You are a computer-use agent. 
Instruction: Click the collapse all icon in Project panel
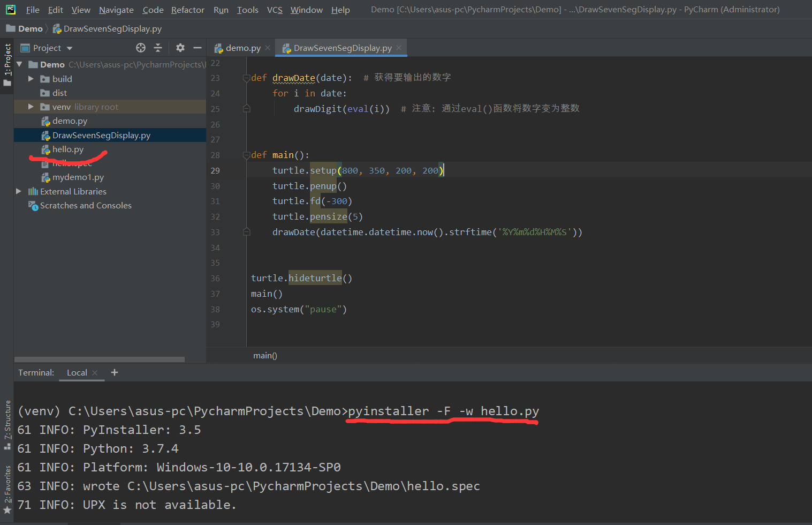coord(158,48)
